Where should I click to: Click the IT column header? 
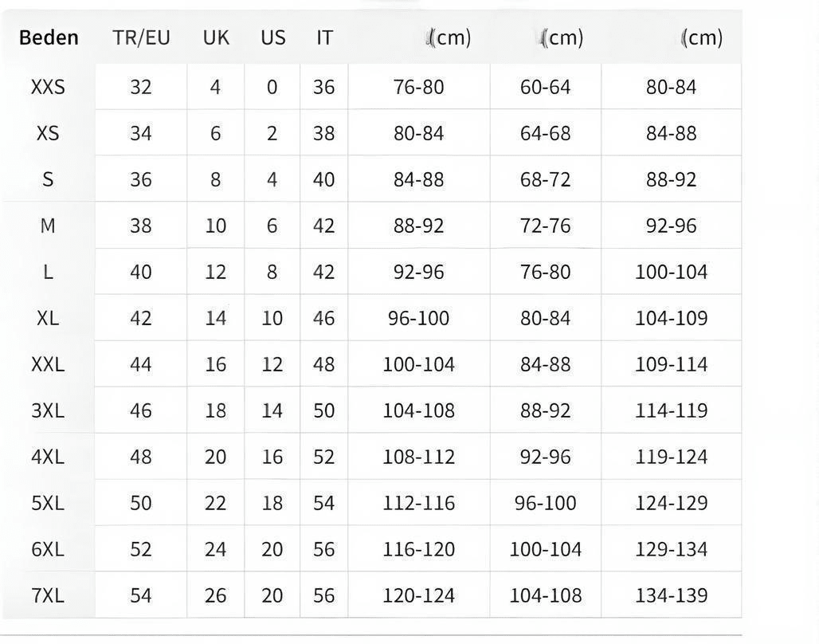323,37
